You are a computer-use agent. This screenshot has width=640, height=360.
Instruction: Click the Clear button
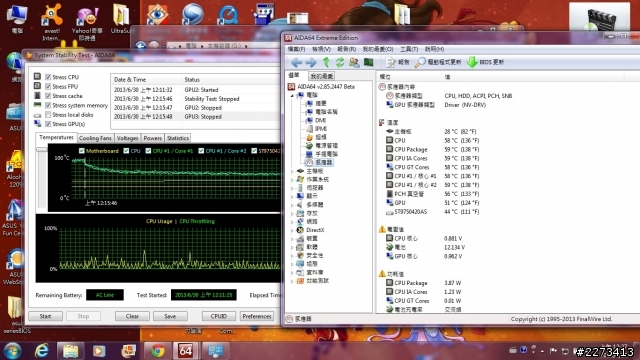point(132,316)
